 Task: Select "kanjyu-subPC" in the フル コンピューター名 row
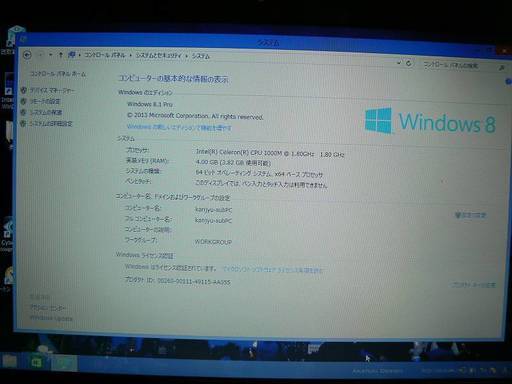click(x=213, y=221)
